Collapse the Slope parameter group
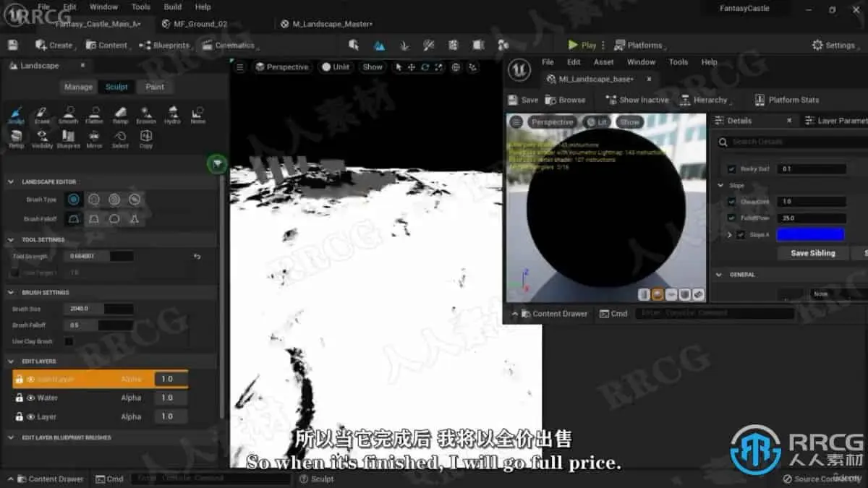 pos(720,185)
